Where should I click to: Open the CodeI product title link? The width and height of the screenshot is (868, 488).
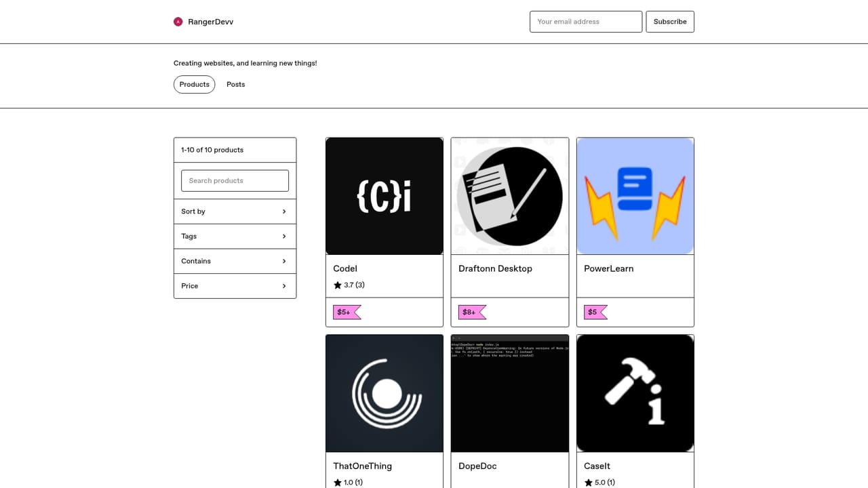pos(345,269)
